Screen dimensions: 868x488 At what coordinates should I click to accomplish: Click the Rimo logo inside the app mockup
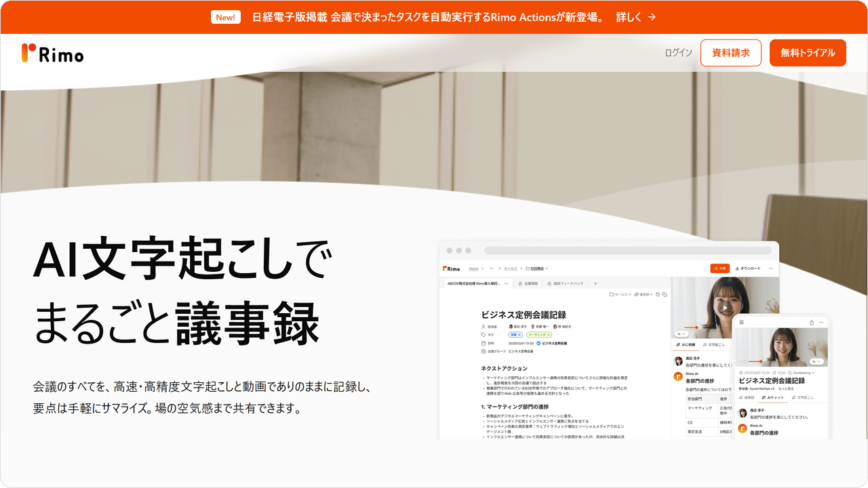451,268
